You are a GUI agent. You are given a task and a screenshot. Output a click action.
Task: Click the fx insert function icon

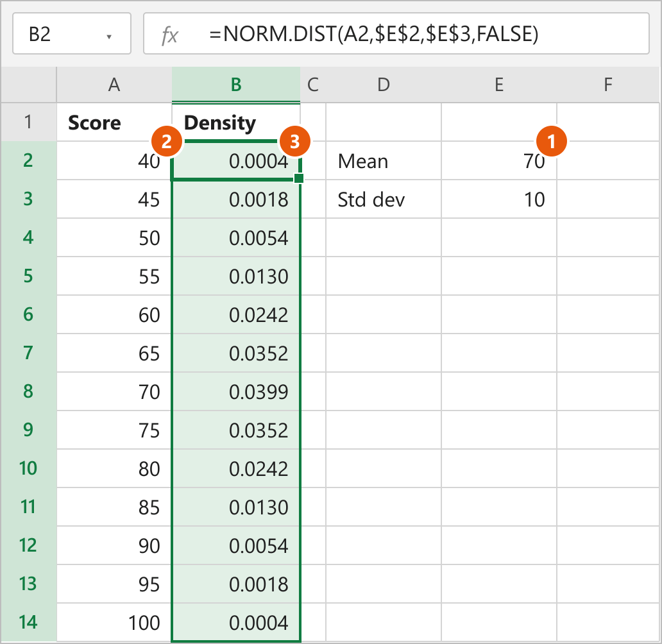point(170,35)
